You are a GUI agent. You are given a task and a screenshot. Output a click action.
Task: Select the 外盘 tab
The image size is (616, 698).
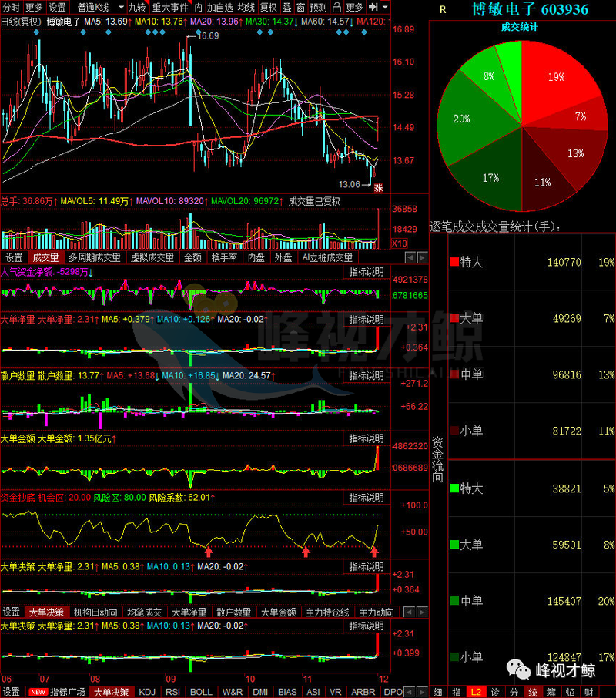tap(283, 257)
